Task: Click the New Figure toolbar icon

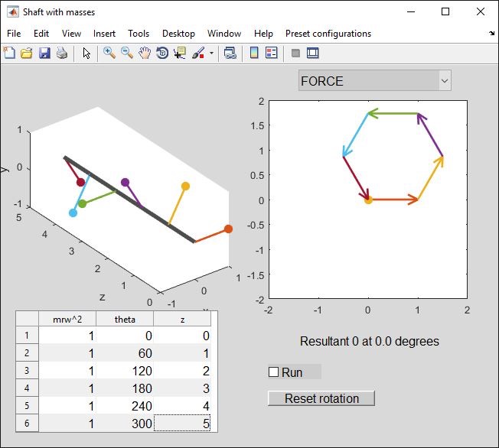Action: pos(9,54)
